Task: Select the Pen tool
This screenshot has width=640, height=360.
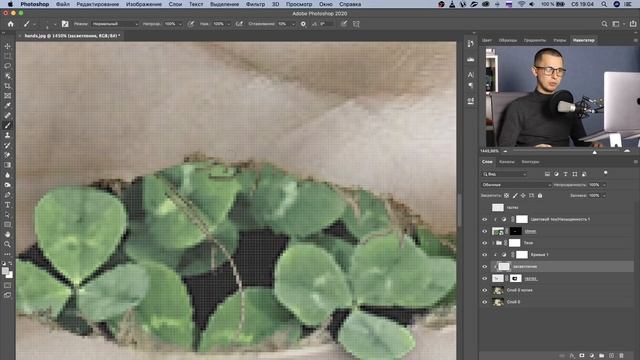Action: 7,195
